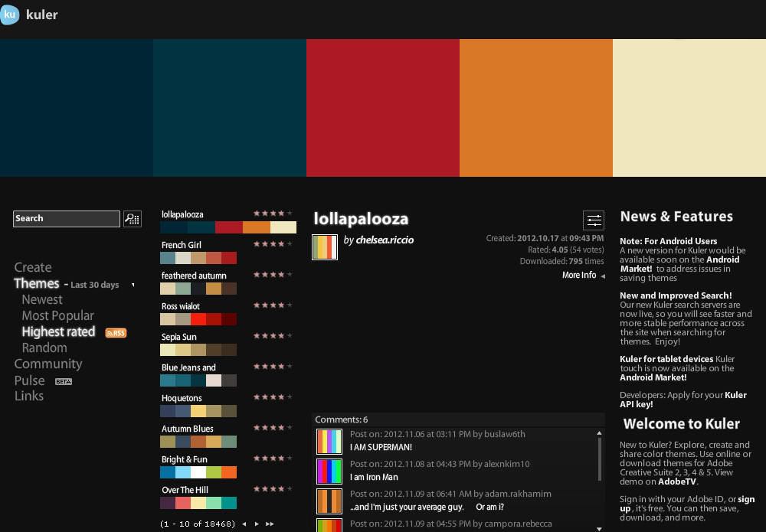Select the Themes menu item
This screenshot has height=532, width=766.
pyautogui.click(x=37, y=283)
